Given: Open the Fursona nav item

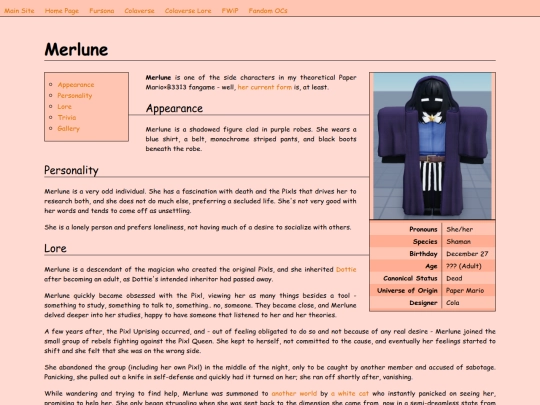Looking at the screenshot, I should (x=102, y=11).
